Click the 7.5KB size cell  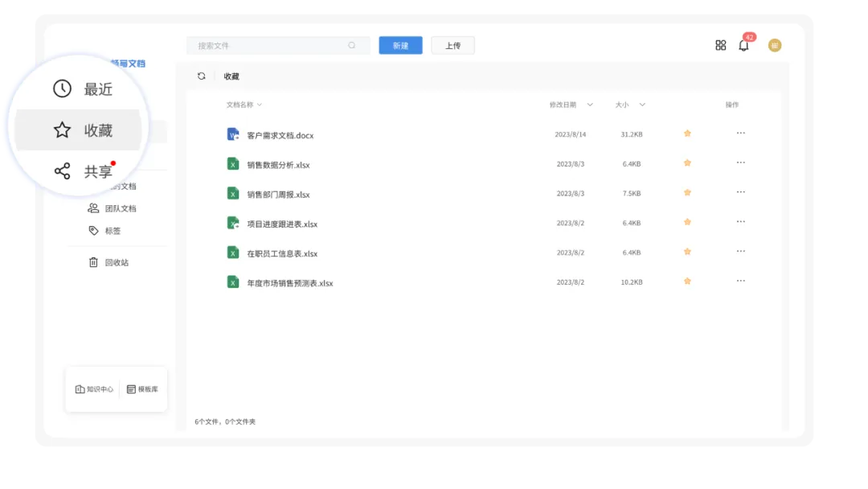(x=632, y=194)
